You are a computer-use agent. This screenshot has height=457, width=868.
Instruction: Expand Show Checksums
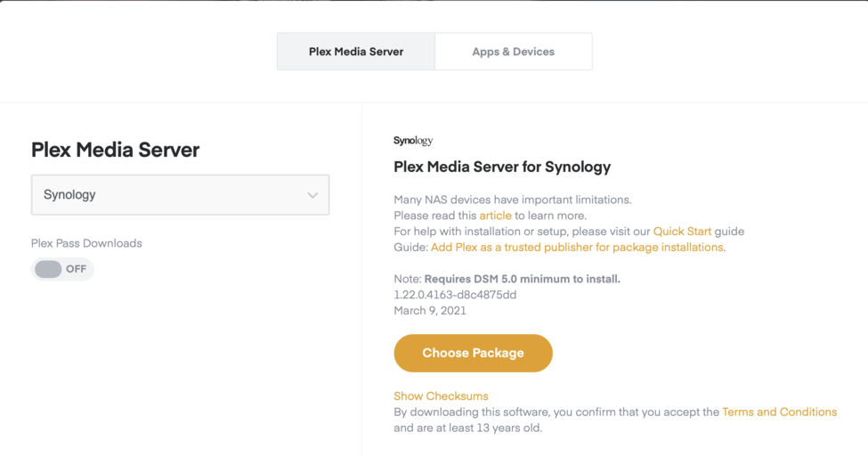441,396
